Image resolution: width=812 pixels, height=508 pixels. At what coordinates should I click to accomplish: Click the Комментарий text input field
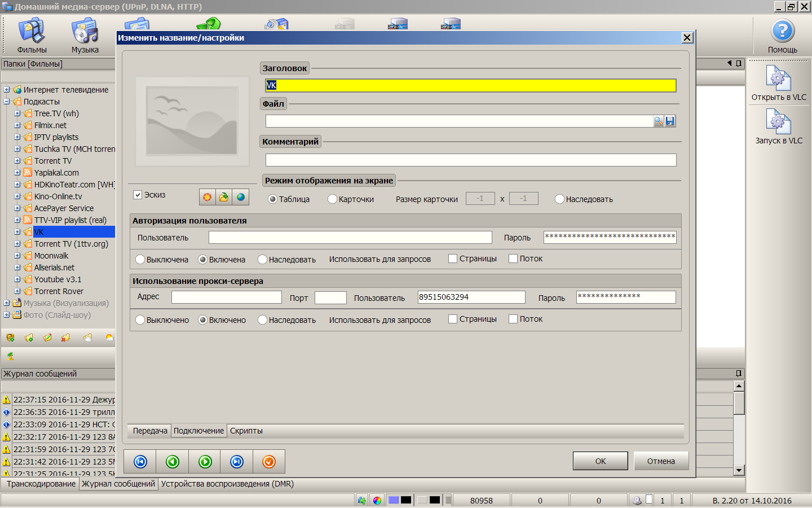click(x=470, y=160)
